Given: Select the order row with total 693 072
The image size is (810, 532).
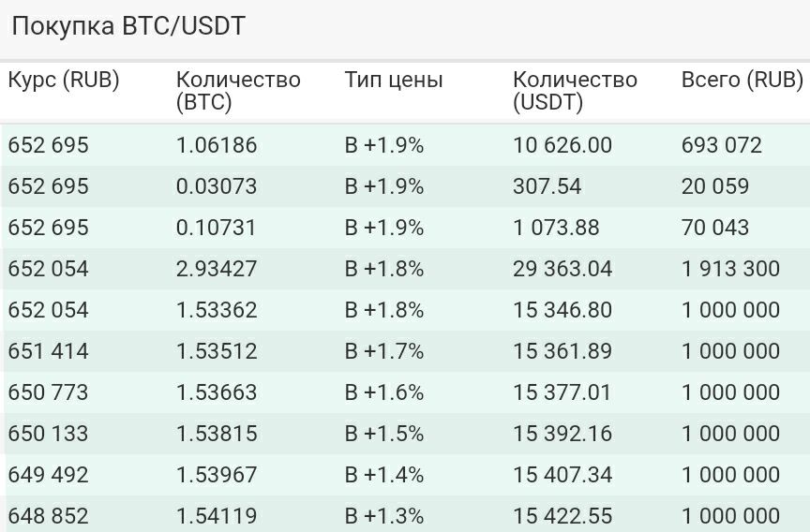Looking at the screenshot, I should [405, 145].
